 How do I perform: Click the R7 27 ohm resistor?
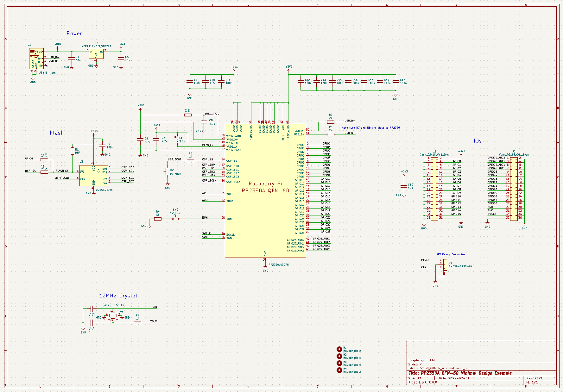tap(331, 122)
